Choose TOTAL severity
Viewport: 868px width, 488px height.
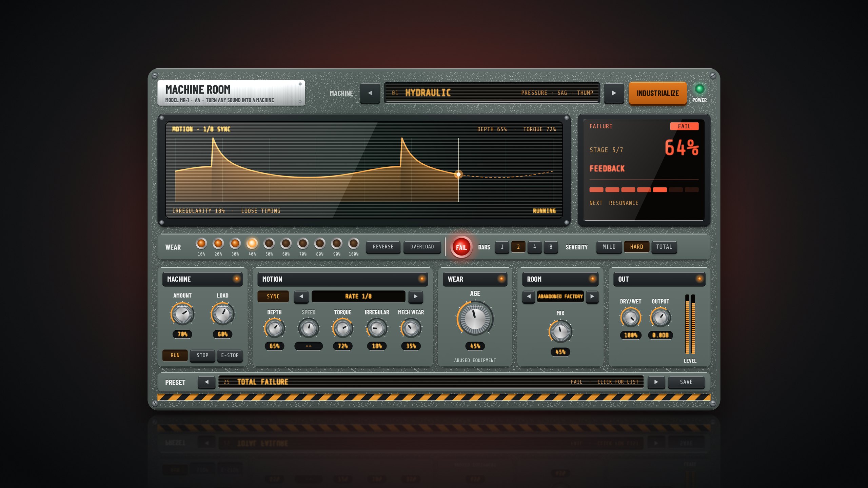pos(664,247)
